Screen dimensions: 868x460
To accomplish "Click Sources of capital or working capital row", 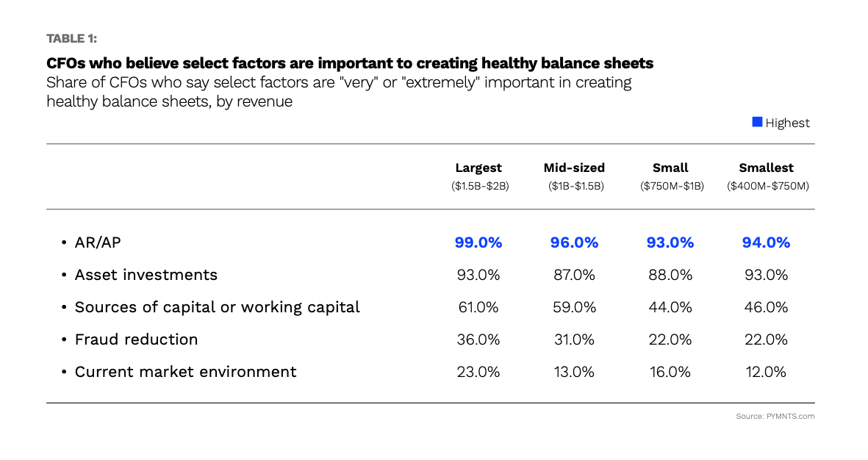I will tap(217, 307).
